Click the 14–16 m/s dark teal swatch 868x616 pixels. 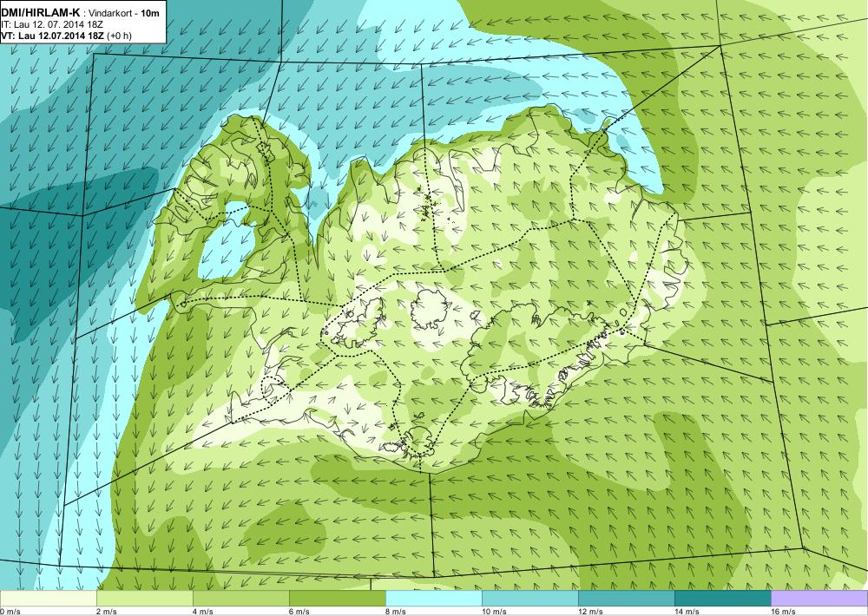tap(722, 599)
